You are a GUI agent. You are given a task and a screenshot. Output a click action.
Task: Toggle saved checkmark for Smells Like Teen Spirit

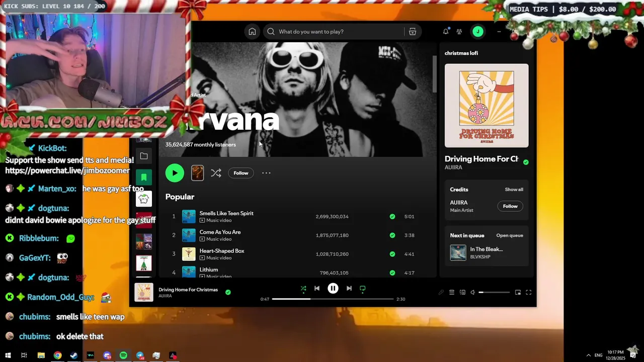coord(392,217)
